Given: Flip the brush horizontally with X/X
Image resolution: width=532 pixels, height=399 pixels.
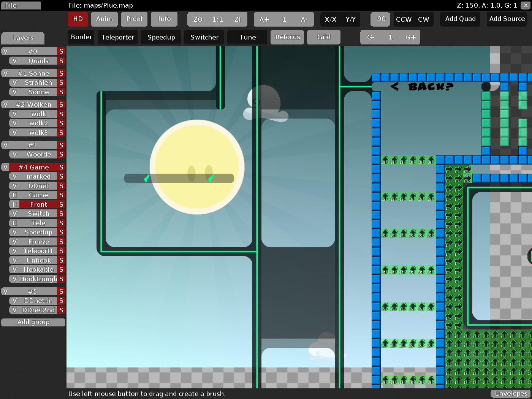Looking at the screenshot, I should pos(330,19).
